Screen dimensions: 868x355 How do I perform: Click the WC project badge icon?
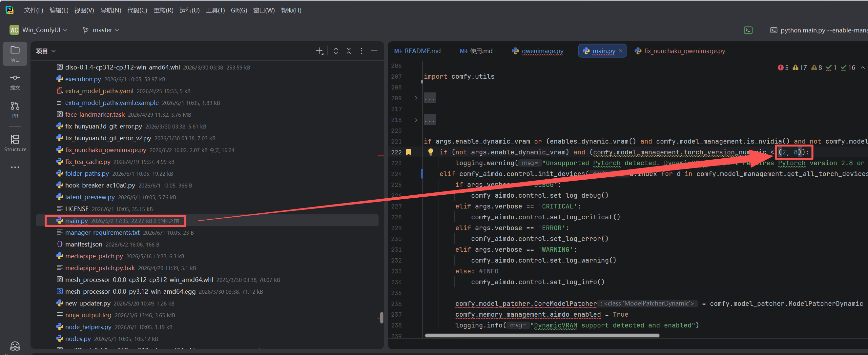(14, 30)
